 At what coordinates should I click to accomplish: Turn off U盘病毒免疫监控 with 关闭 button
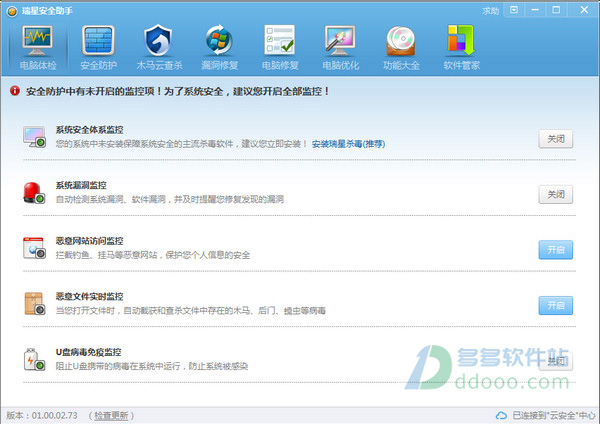[556, 361]
